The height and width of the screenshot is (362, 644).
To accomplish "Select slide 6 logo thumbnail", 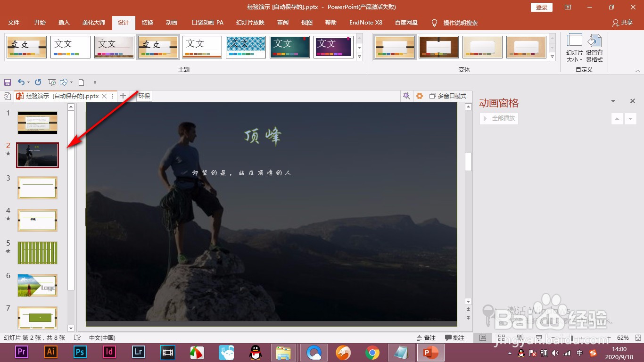I will [x=37, y=286].
